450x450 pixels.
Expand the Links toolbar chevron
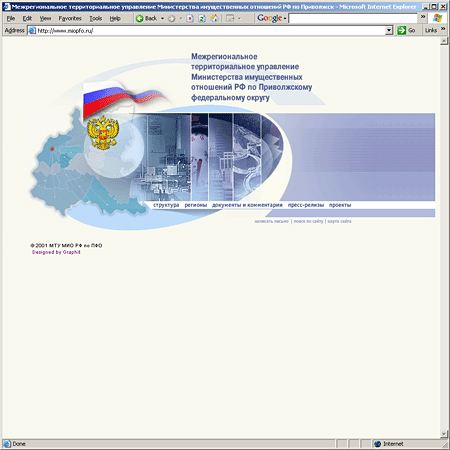(443, 29)
